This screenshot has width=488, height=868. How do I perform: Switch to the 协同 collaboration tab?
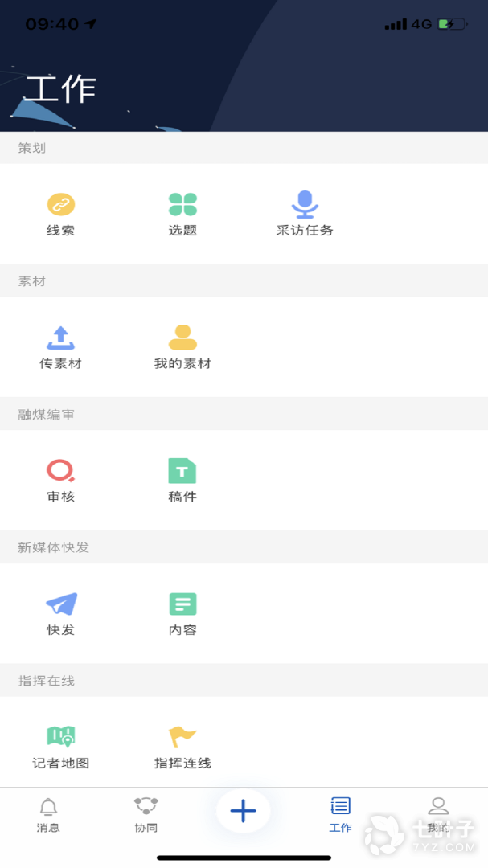tap(146, 814)
